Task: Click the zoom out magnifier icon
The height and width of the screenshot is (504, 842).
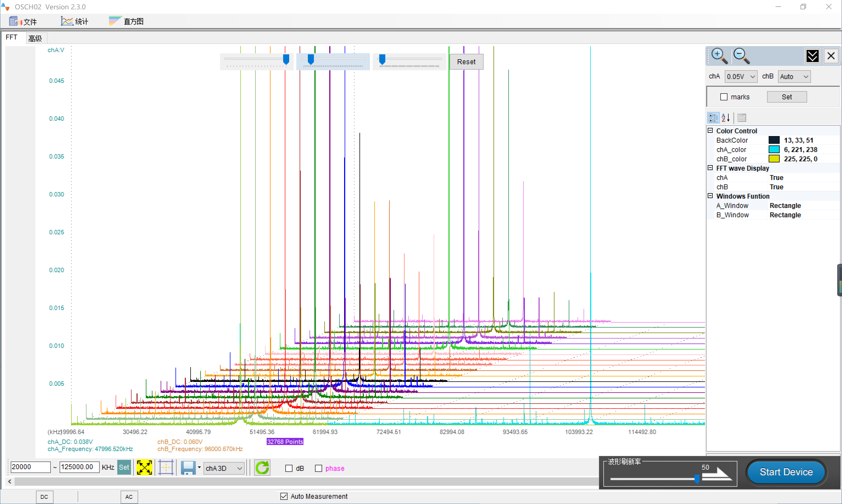Action: (x=741, y=56)
